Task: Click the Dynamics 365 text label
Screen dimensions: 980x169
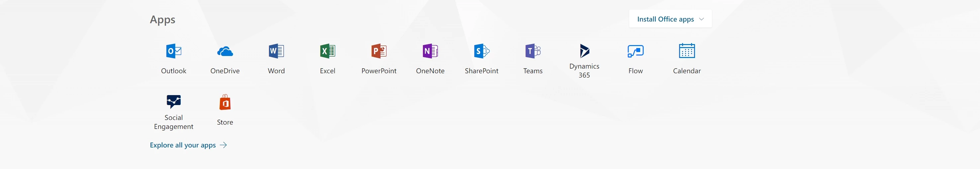Action: coord(584,71)
